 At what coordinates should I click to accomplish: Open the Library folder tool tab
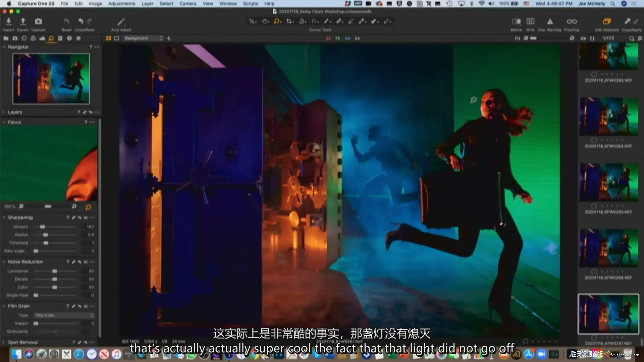click(6, 39)
